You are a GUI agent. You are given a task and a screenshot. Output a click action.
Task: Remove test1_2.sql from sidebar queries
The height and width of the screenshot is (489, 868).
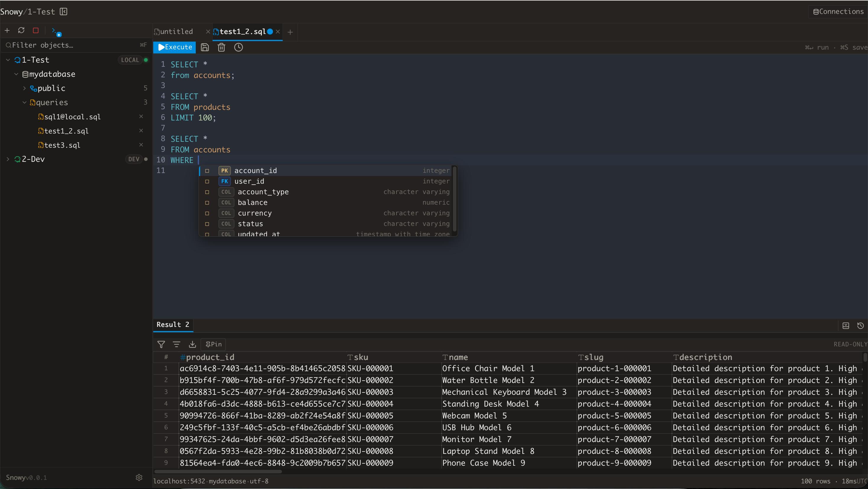click(x=141, y=131)
